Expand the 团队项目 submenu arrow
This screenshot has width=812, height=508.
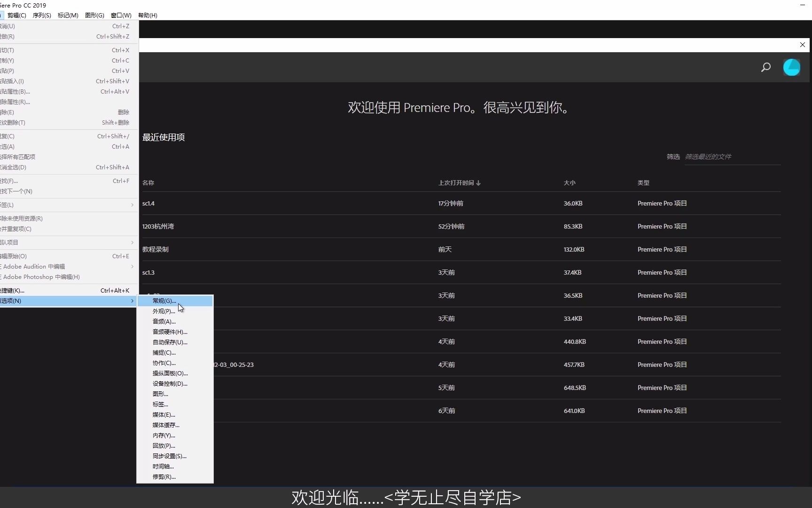133,242
